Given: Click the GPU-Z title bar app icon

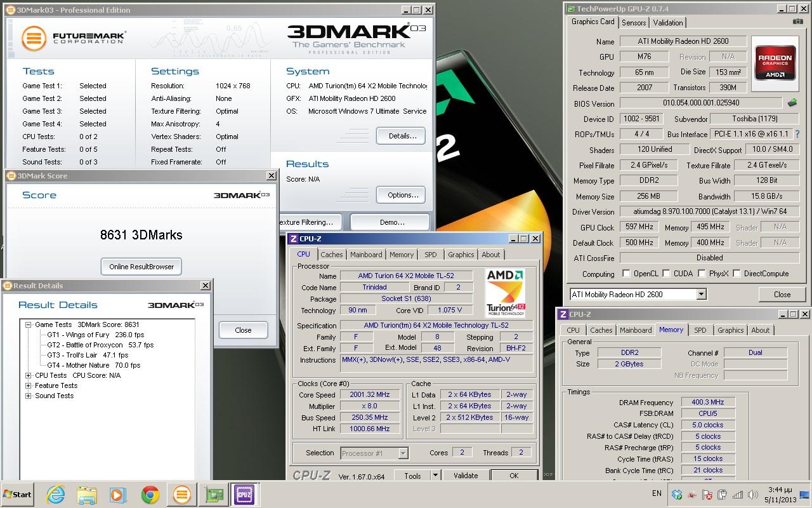Looking at the screenshot, I should pos(571,9).
